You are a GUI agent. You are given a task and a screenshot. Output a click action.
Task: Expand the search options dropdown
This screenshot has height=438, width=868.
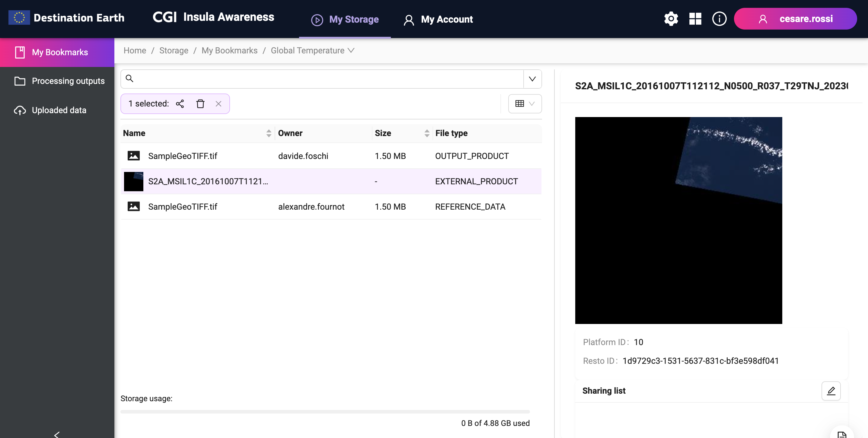tap(532, 79)
